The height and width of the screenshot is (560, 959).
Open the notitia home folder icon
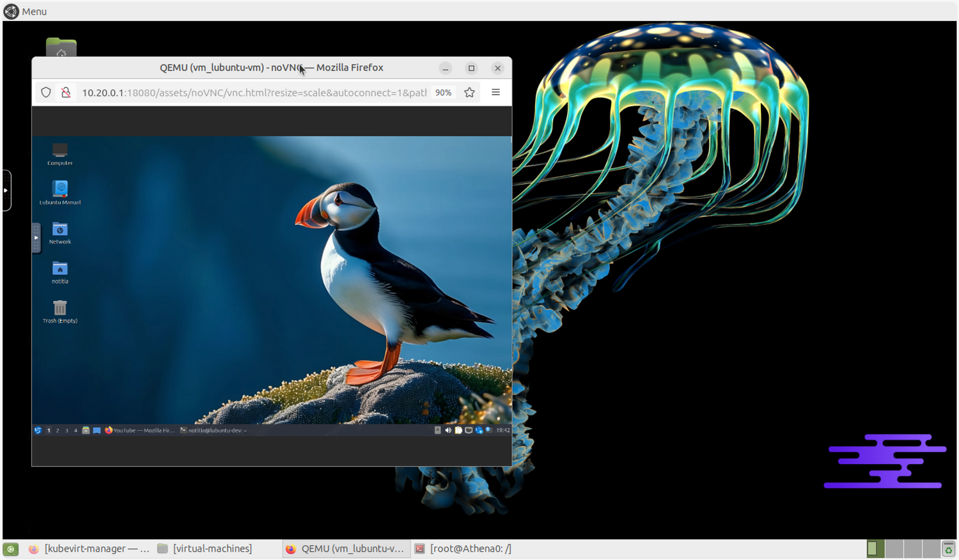coord(60,270)
